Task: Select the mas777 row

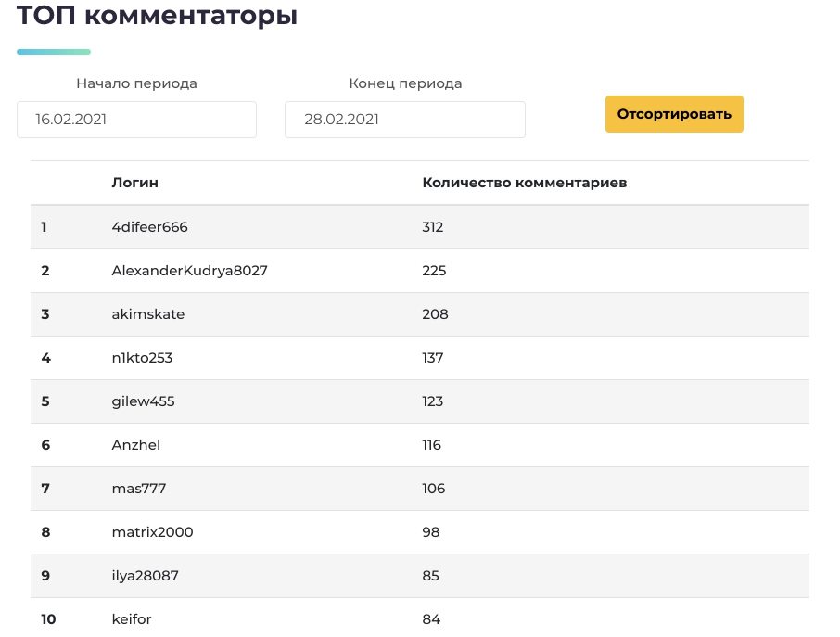Action: [138, 489]
